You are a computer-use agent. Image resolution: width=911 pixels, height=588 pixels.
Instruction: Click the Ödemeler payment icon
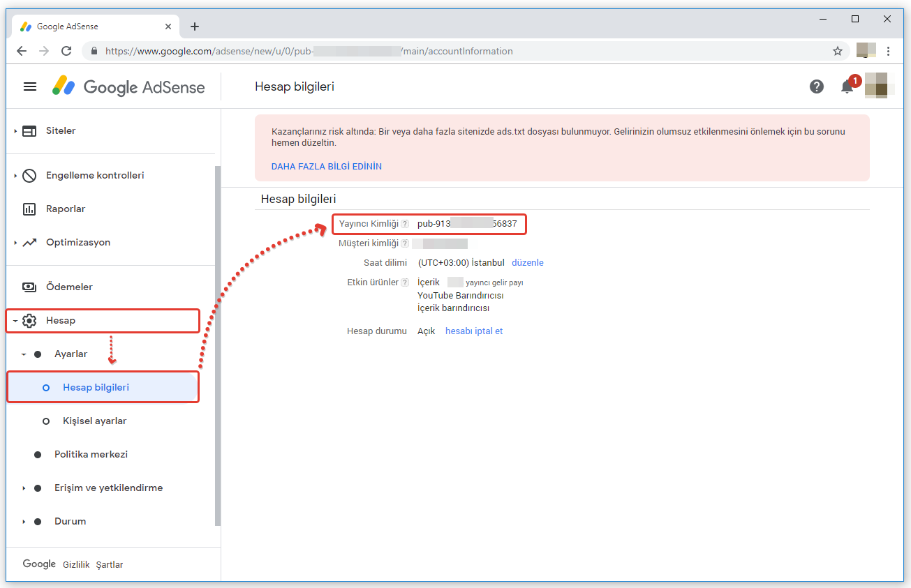tap(29, 287)
